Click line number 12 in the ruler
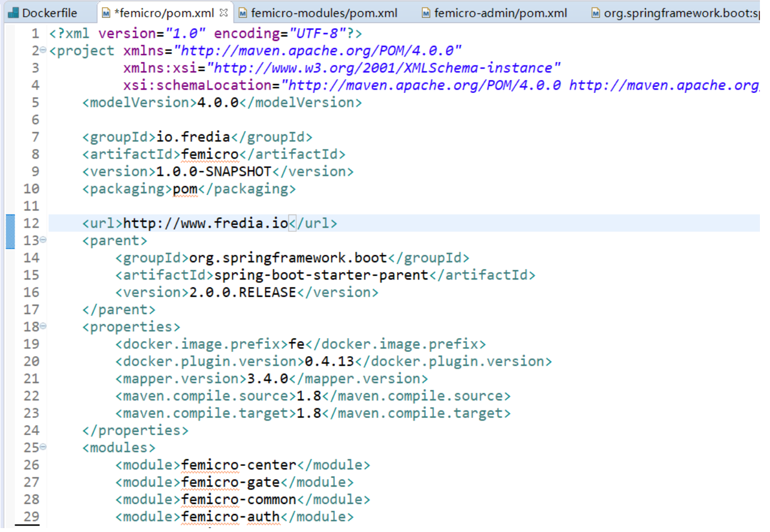 31,223
